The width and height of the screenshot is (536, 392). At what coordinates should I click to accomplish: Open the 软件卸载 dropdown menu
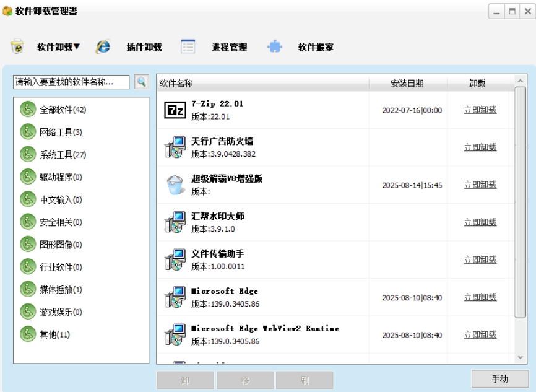point(58,47)
